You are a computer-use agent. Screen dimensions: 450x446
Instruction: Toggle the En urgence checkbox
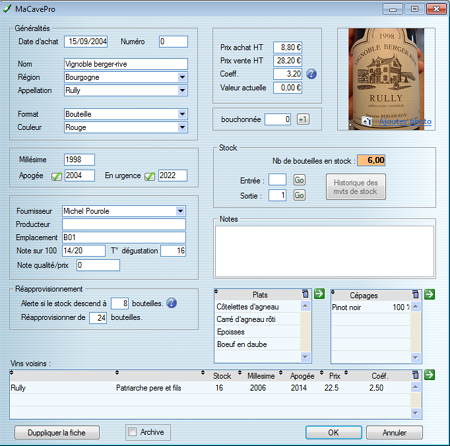click(x=149, y=176)
